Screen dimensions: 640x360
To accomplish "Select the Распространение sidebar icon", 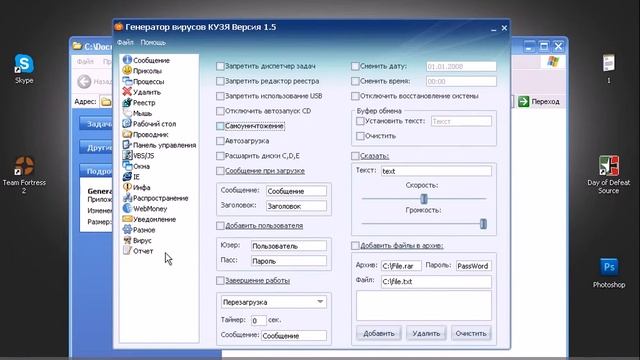I will (127, 198).
